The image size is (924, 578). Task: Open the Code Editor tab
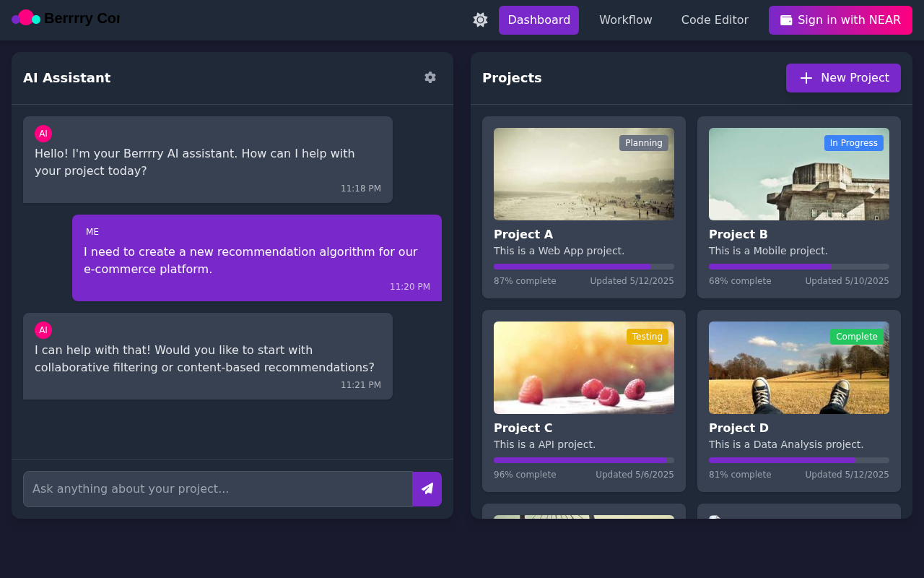pos(715,20)
